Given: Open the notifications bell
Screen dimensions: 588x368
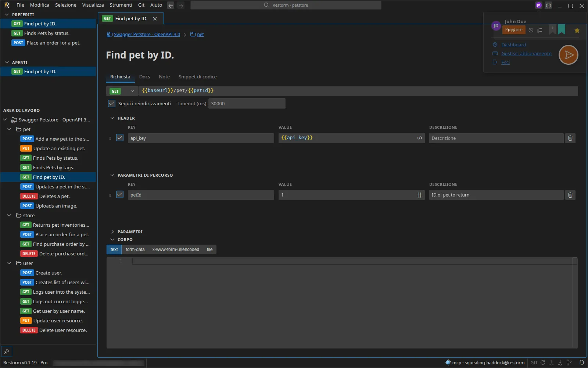Looking at the screenshot, I should [x=581, y=362].
